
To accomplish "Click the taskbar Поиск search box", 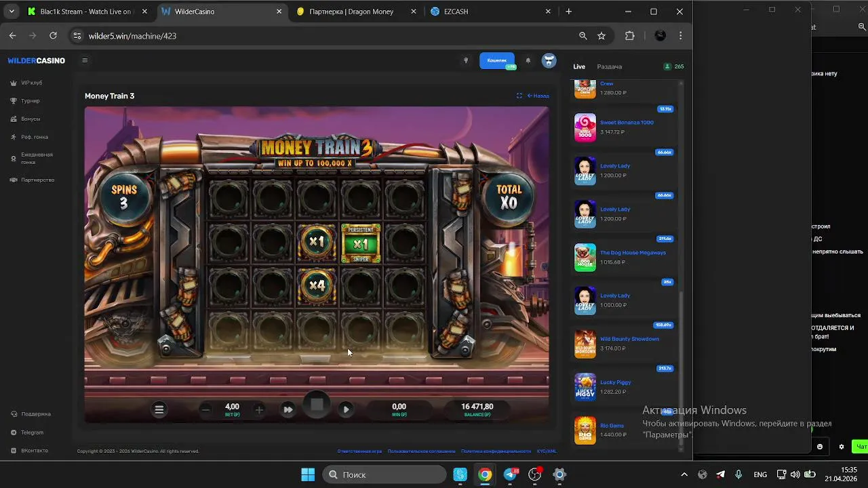I will click(384, 474).
